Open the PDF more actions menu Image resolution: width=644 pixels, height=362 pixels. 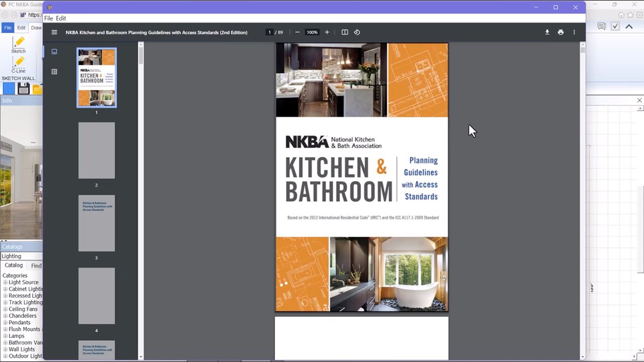[x=574, y=32]
